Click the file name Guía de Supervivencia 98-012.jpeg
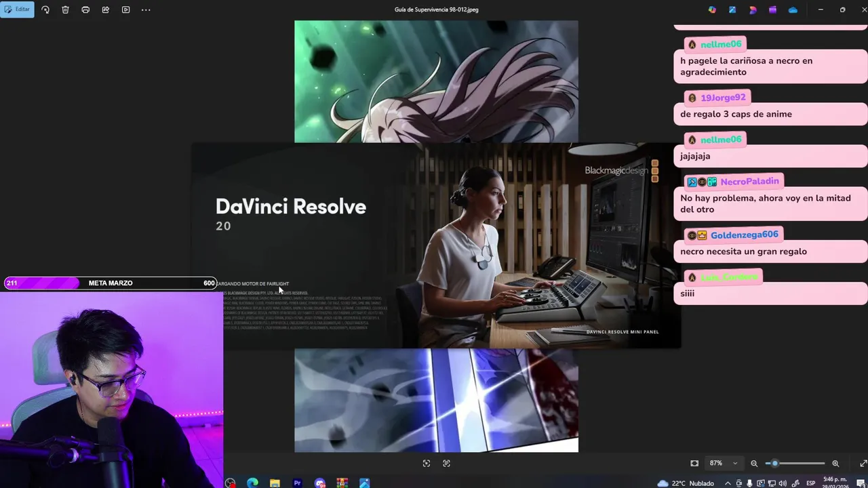This screenshot has height=488, width=868. pos(436,9)
